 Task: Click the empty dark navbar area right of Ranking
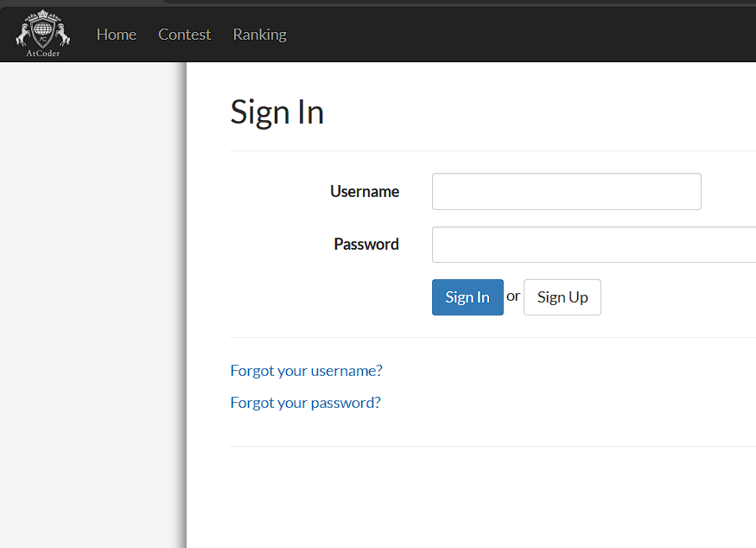tap(518, 35)
